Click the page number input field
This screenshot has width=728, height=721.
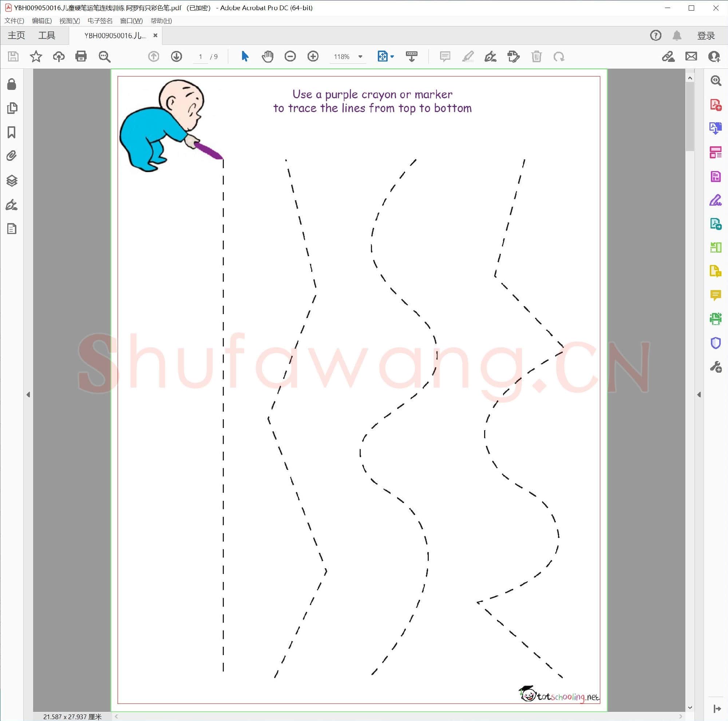201,56
